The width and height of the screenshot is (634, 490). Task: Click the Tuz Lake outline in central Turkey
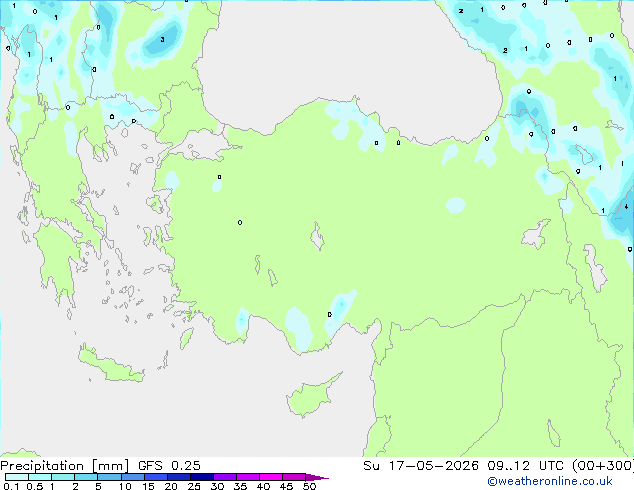click(317, 237)
